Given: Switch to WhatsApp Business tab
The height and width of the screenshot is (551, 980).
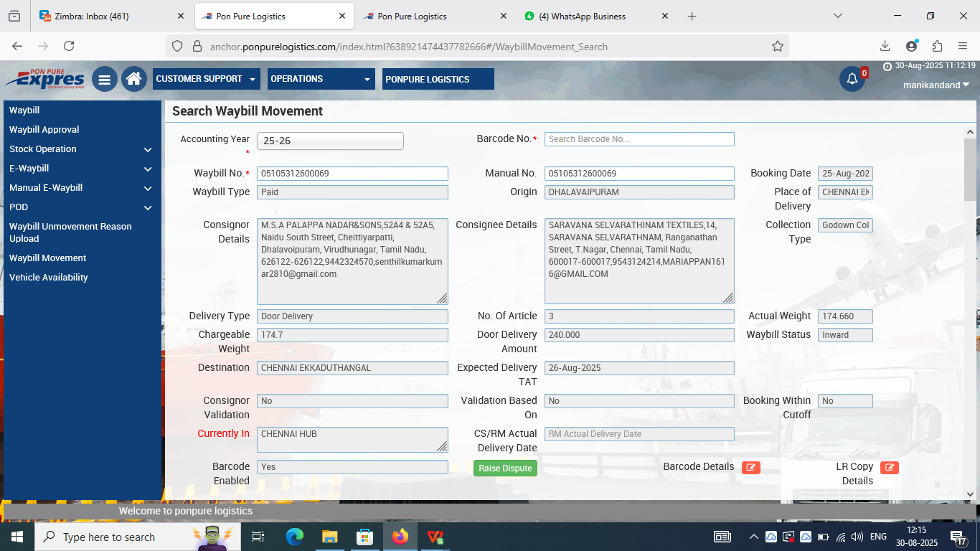Looking at the screenshot, I should (x=588, y=16).
